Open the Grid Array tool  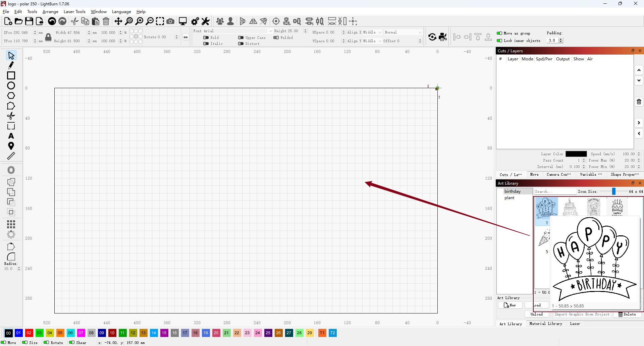[x=11, y=224]
